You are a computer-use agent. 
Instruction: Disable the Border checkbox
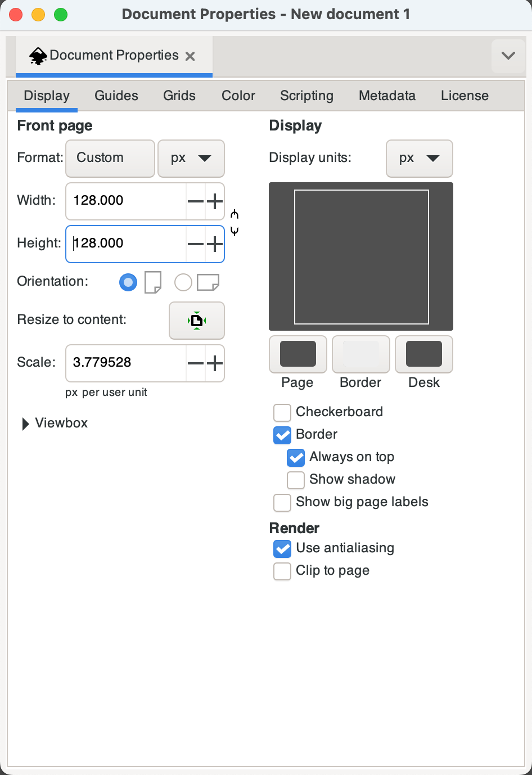click(x=282, y=435)
